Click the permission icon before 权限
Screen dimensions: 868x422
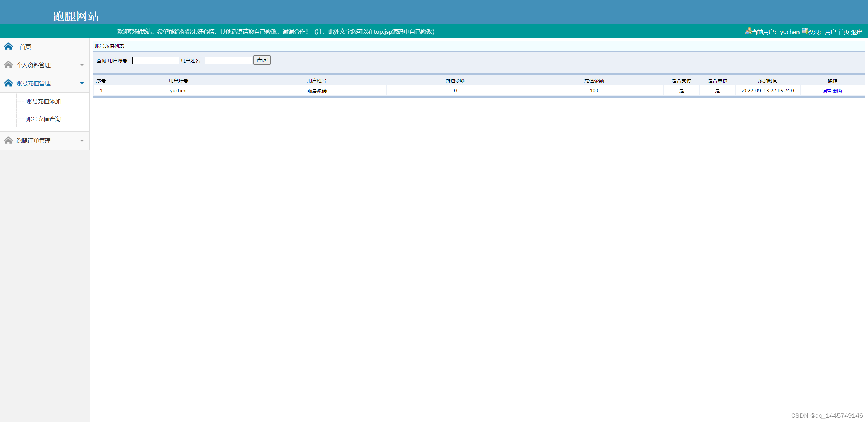[804, 31]
